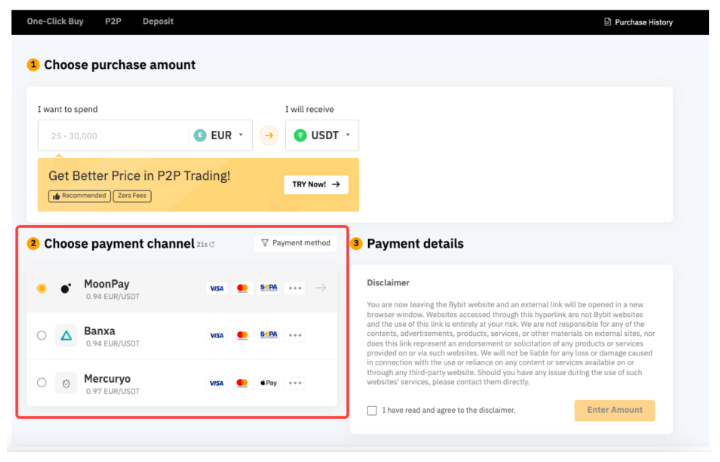Click the Disclaimer heading
720x462 pixels.
point(388,283)
